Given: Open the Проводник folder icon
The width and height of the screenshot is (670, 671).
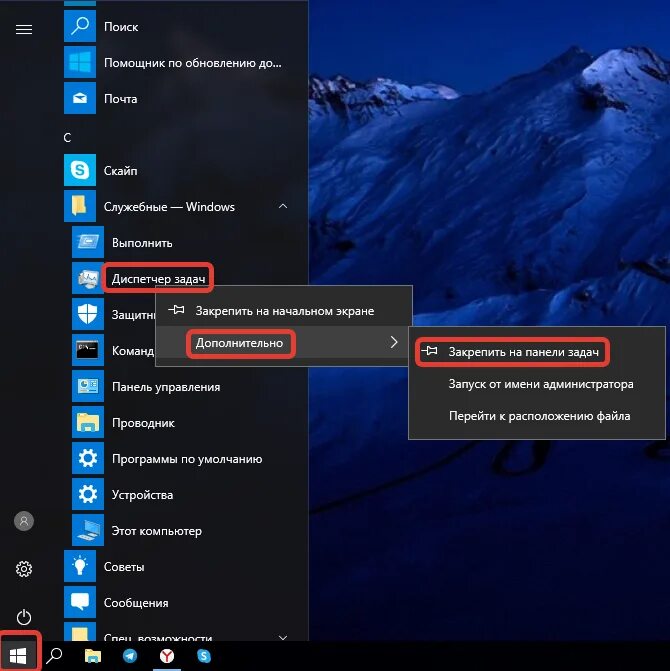Looking at the screenshot, I should click(x=88, y=422).
